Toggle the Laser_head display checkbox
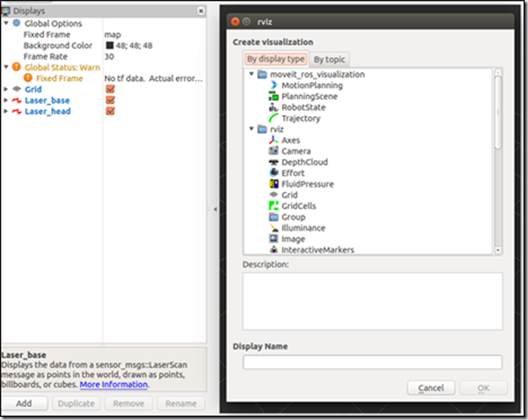Screen dimensions: 528x420 click(x=110, y=111)
